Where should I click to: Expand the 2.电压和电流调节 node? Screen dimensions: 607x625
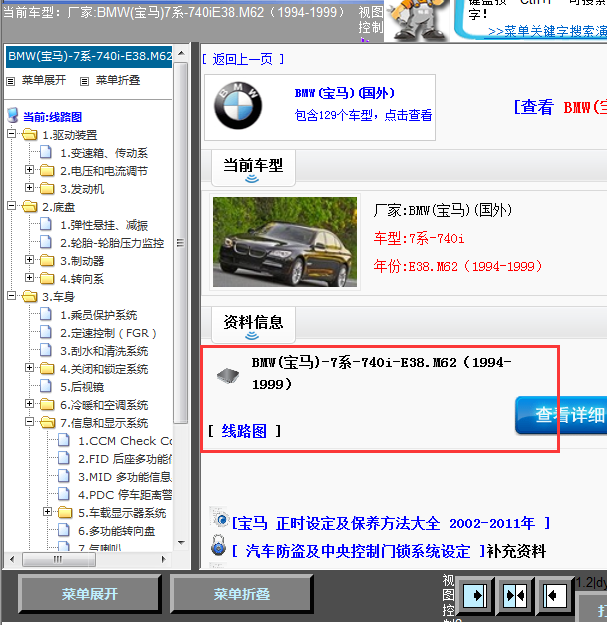(x=29, y=169)
